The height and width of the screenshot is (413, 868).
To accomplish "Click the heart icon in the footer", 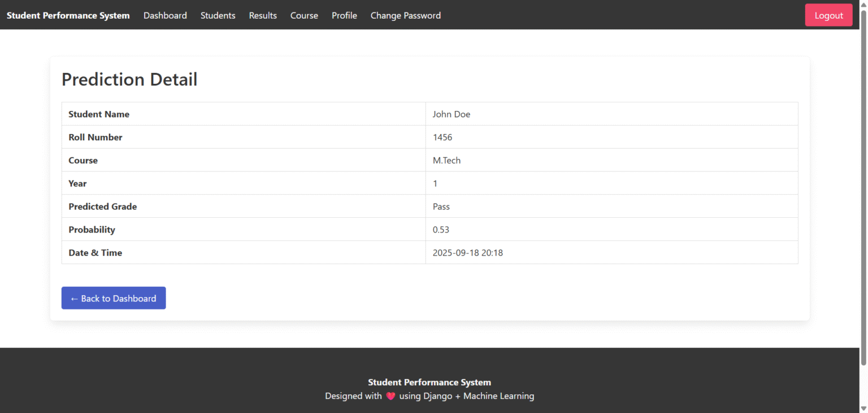I will (390, 396).
